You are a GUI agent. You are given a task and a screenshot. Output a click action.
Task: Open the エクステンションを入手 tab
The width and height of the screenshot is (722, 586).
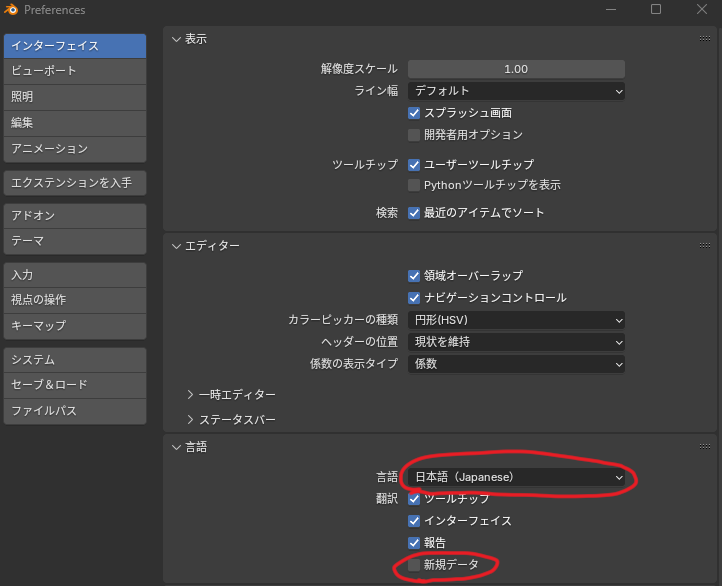(75, 183)
